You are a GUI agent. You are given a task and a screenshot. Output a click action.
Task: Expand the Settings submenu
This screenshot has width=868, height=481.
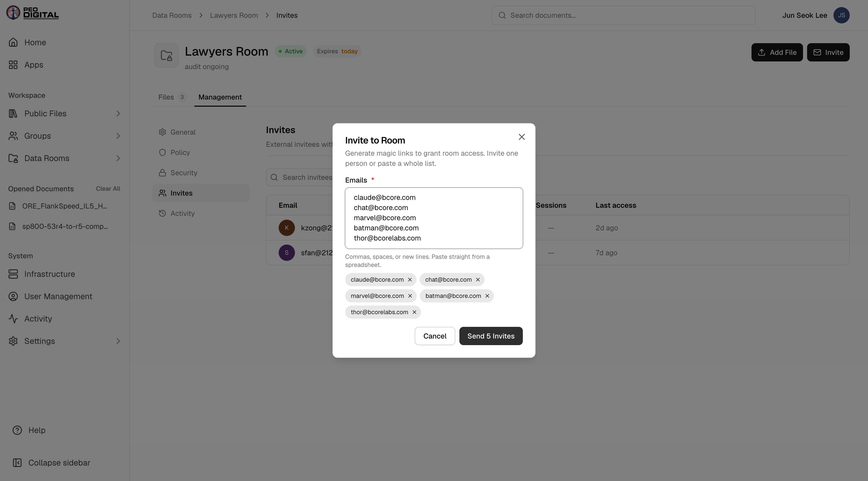point(118,341)
